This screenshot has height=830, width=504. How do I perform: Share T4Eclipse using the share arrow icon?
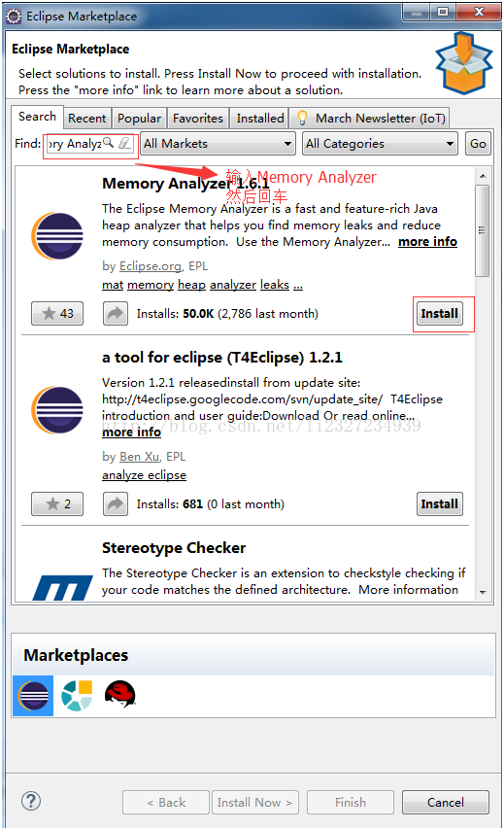tap(116, 503)
